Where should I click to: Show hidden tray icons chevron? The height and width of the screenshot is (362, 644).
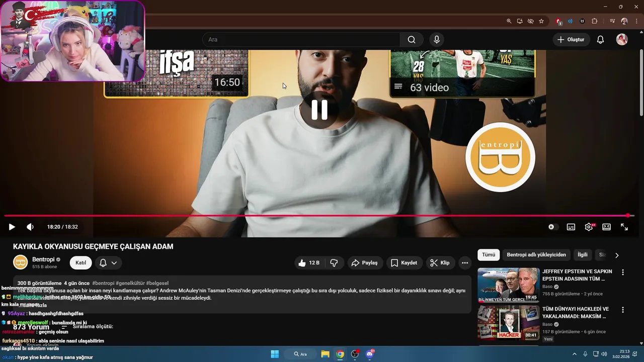[575, 354]
